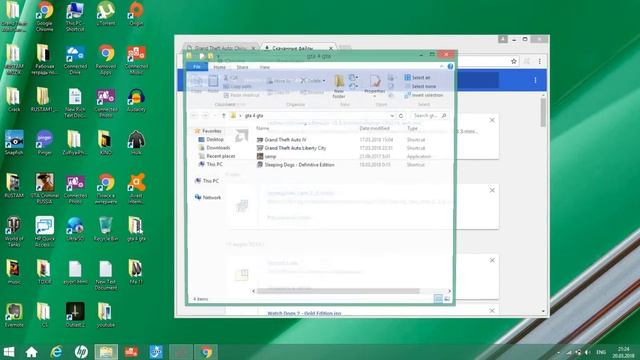This screenshot has height=360, width=640.
Task: Open Connected Music desktop shortcut
Action: (x=136, y=60)
